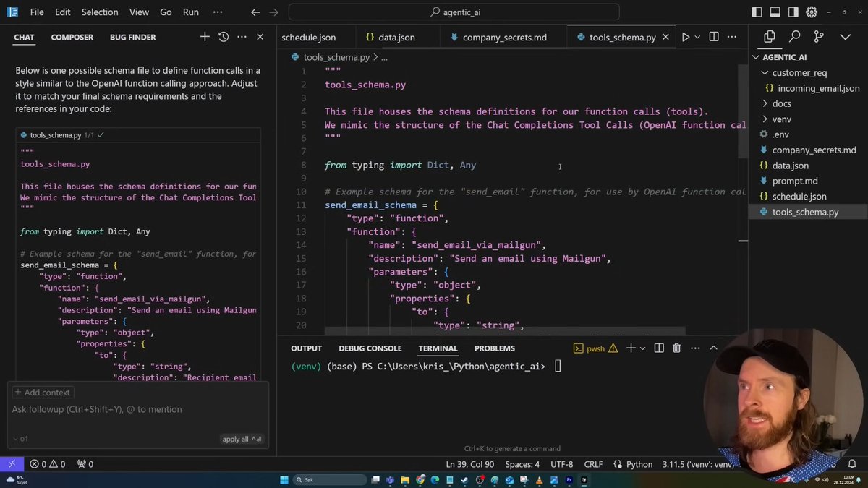868x488 pixels.
Task: Open the DEBUG CONSOLE panel tab
Action: 370,348
